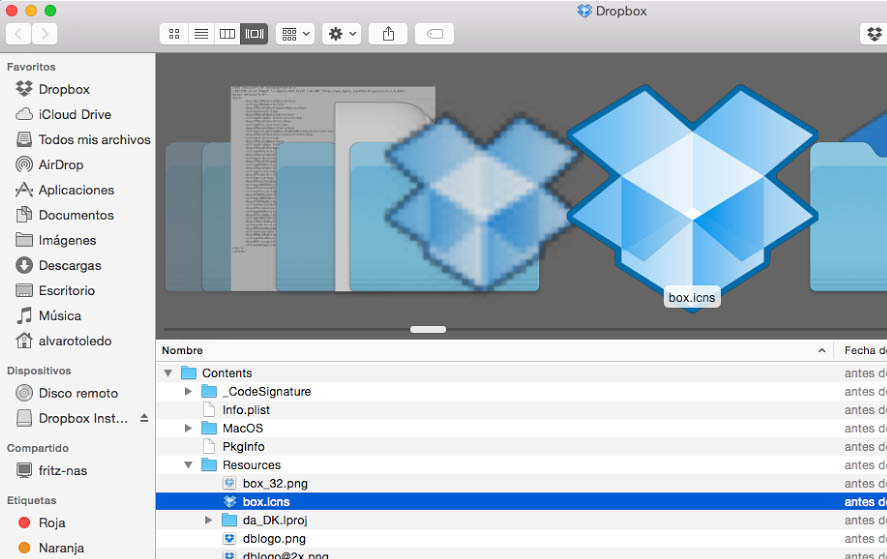This screenshot has height=559, width=887.
Task: Switch to column view
Action: pos(227,34)
